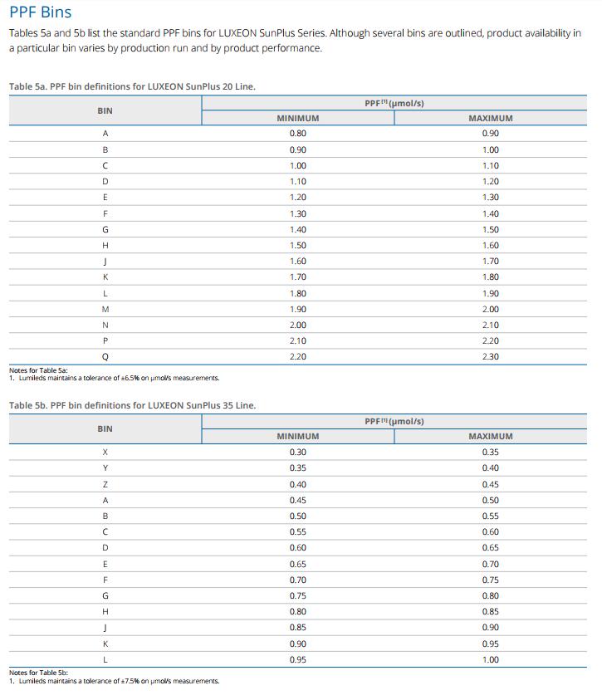Select Table 5a bin H maximum value 1.60
Viewport: 602px width, 700px height.
click(x=491, y=246)
